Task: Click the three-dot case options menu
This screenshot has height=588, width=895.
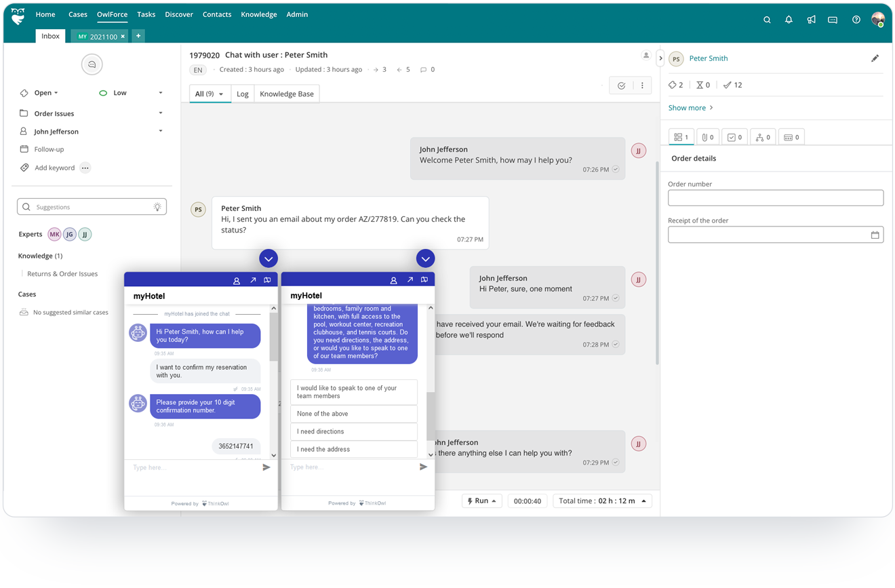Action: (642, 86)
